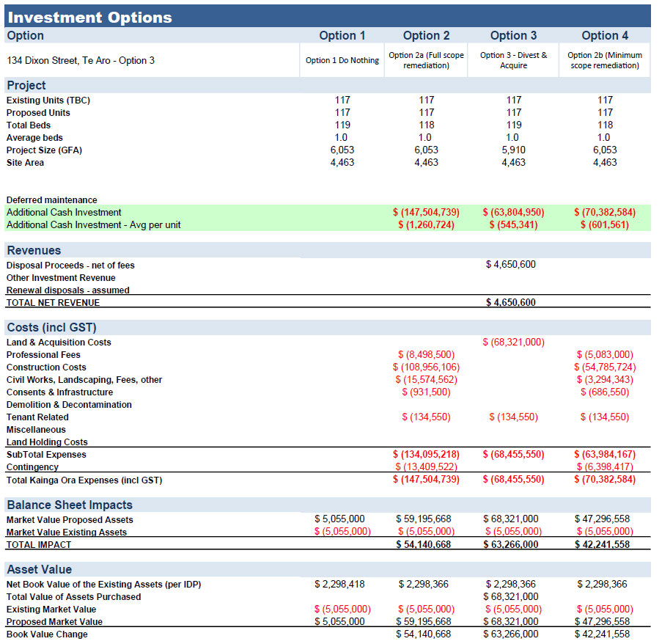
Task: Click the Land & Acquisition Costs value (68,321,000)
Action: 513,343
